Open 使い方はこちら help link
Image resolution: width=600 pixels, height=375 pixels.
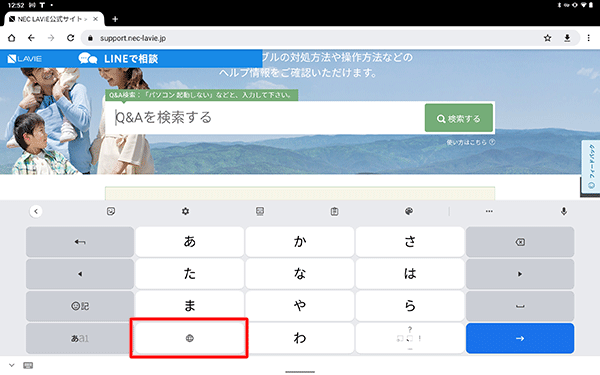(x=470, y=142)
